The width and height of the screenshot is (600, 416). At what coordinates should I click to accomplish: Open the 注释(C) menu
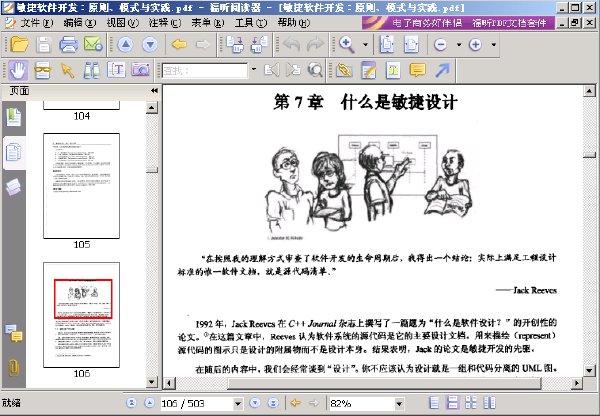click(x=165, y=23)
